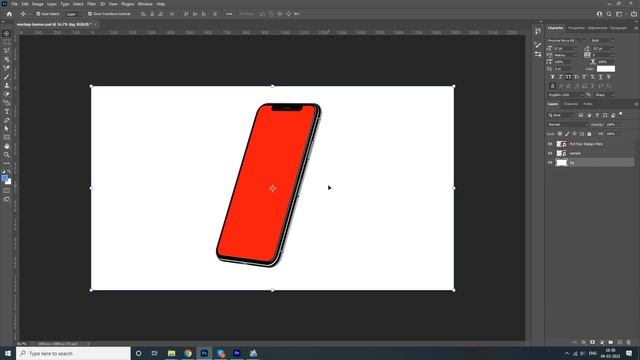This screenshot has width=640, height=360.
Task: Select the Clone Stamp tool
Action: click(7, 85)
